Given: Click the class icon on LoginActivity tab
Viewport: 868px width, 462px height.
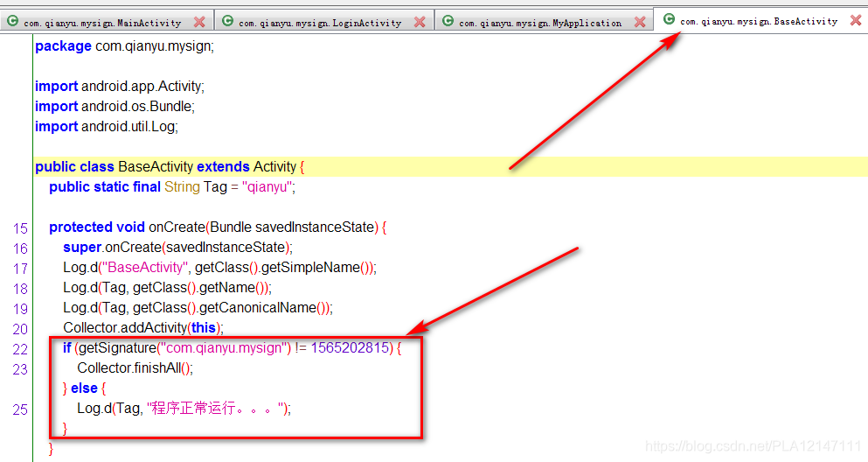Looking at the screenshot, I should pyautogui.click(x=227, y=22).
